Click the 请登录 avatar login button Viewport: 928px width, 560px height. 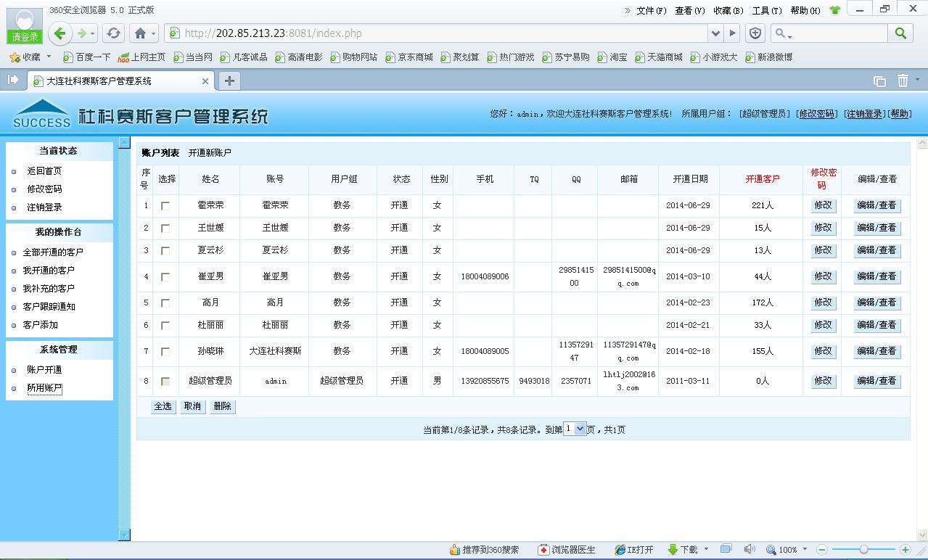point(25,26)
